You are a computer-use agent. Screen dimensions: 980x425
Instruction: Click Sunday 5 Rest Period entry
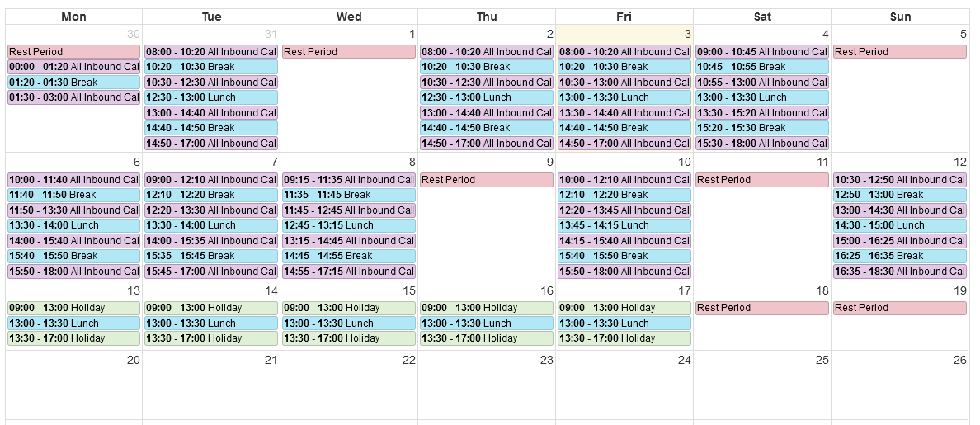point(900,52)
